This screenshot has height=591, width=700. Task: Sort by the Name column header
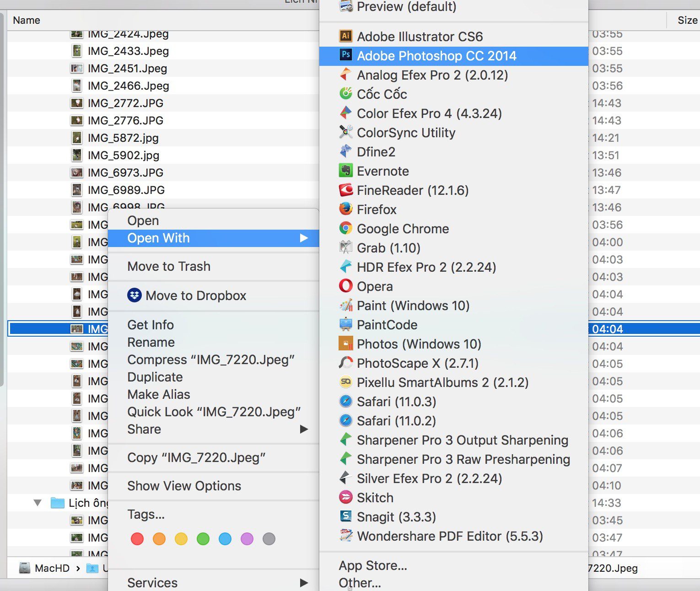point(27,20)
